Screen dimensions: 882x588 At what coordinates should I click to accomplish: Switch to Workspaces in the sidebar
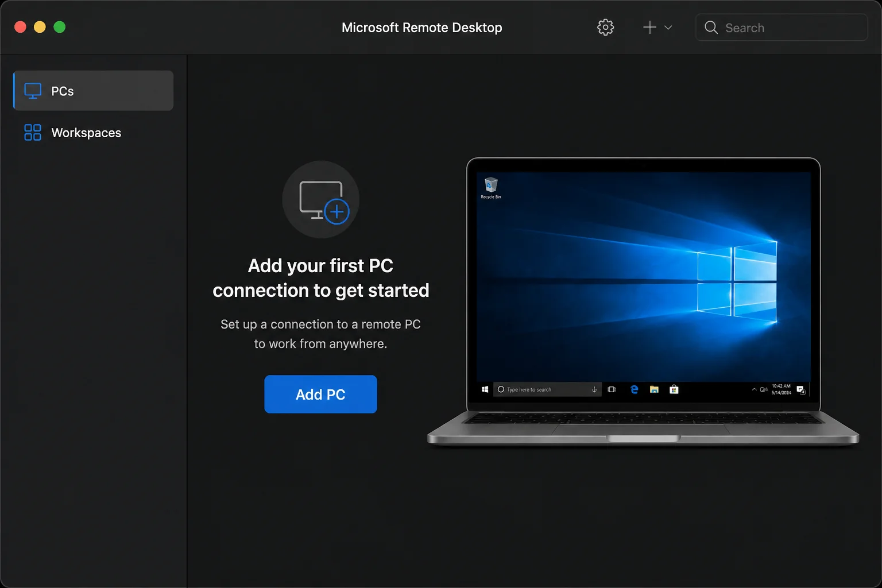(x=94, y=133)
